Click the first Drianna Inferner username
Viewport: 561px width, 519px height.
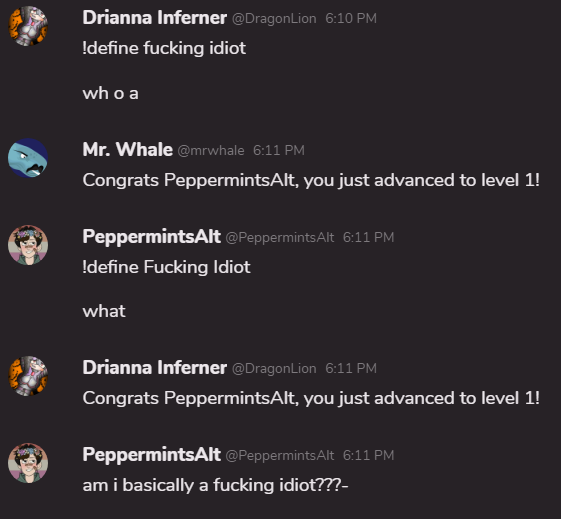155,18
